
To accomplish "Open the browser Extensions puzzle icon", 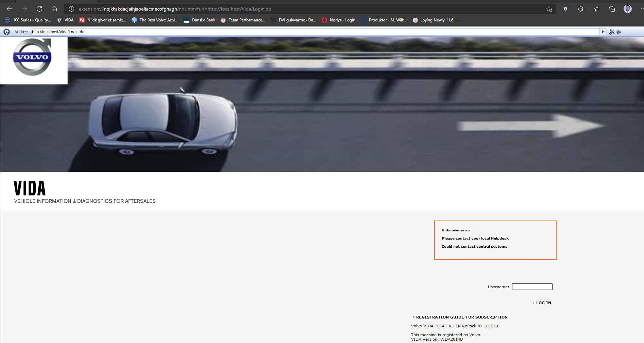I will pyautogui.click(x=580, y=9).
